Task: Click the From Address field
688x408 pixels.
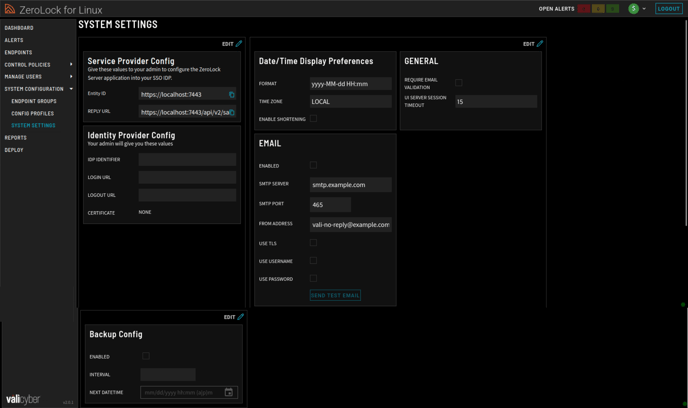Action: [351, 224]
